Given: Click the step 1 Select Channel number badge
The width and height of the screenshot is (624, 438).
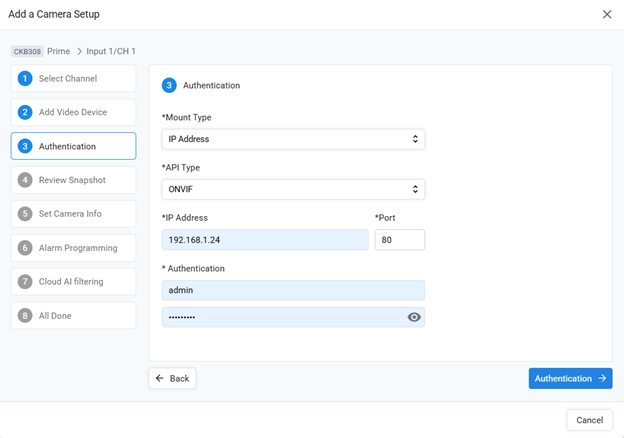Looking at the screenshot, I should tap(25, 78).
